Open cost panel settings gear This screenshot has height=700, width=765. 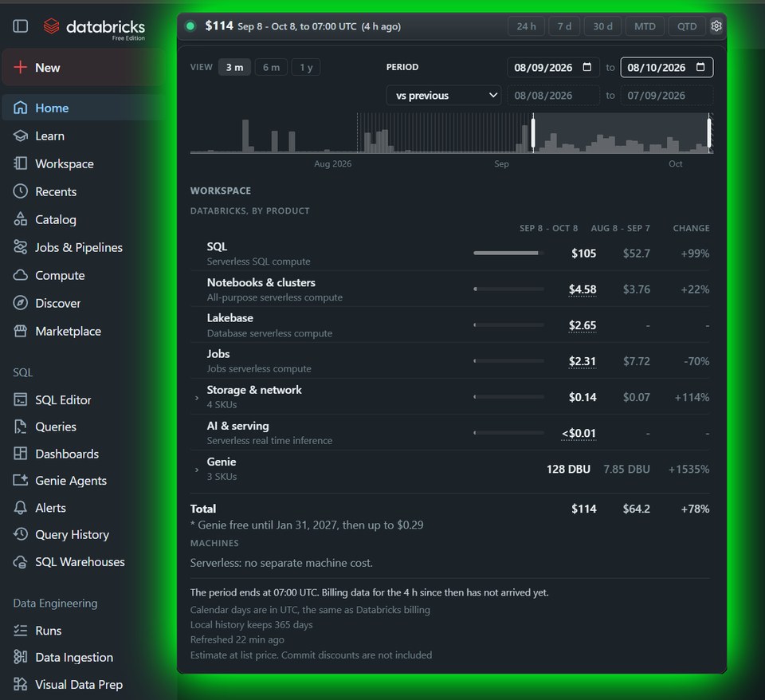[x=716, y=26]
